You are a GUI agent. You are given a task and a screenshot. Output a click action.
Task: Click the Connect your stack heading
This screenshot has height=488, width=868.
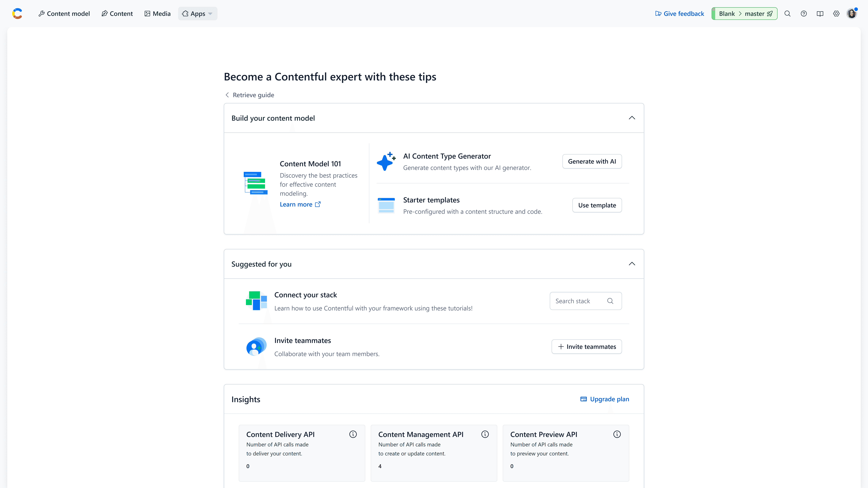tap(306, 295)
